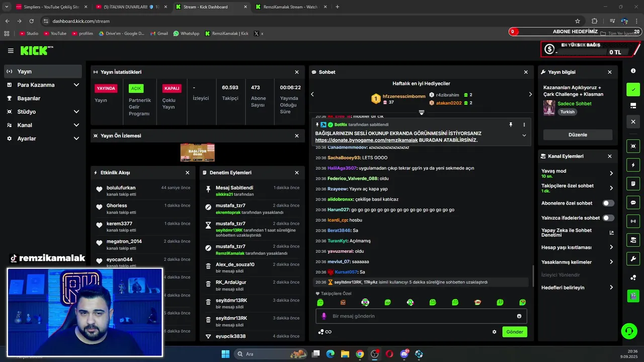The image size is (644, 362).
Task: Open Takipçilere özel sohbet options
Action: point(578,188)
